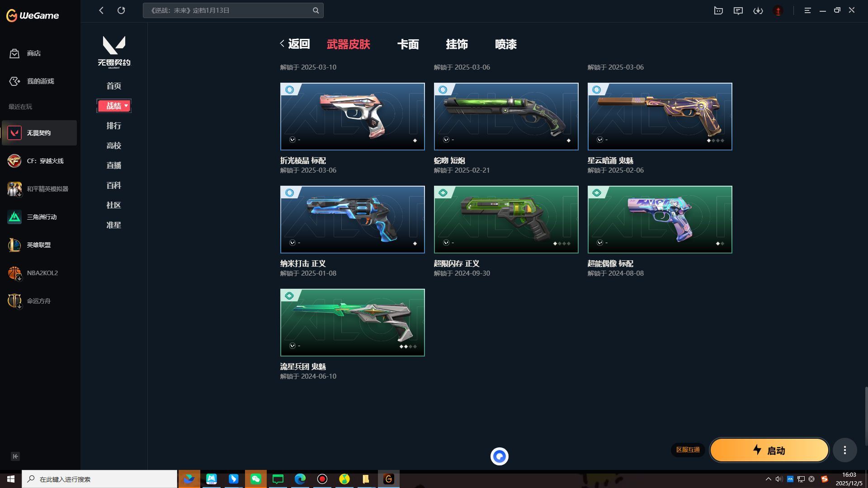Switch to the 卡面 tab
Screen dimensions: 868x488
(407, 44)
